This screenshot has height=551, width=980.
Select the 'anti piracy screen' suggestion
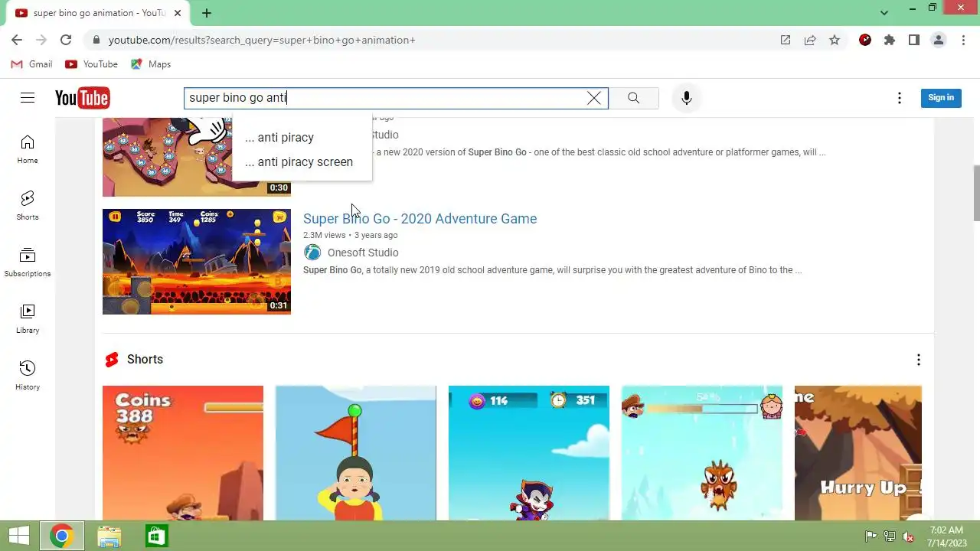302,162
